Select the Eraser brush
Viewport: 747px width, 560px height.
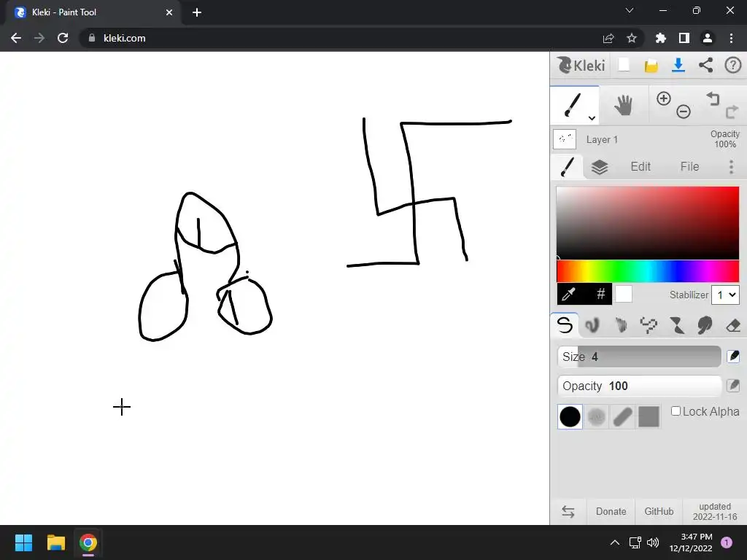click(732, 326)
